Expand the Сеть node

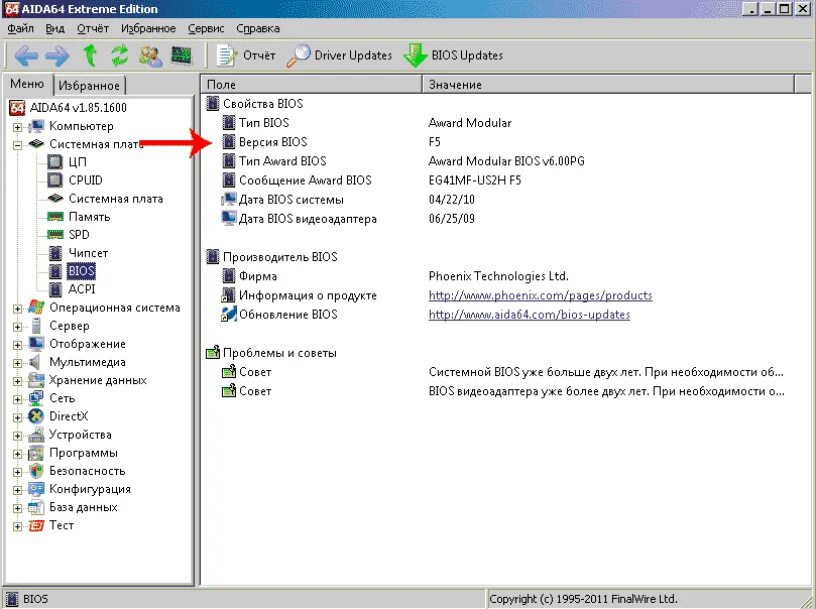[x=17, y=399]
